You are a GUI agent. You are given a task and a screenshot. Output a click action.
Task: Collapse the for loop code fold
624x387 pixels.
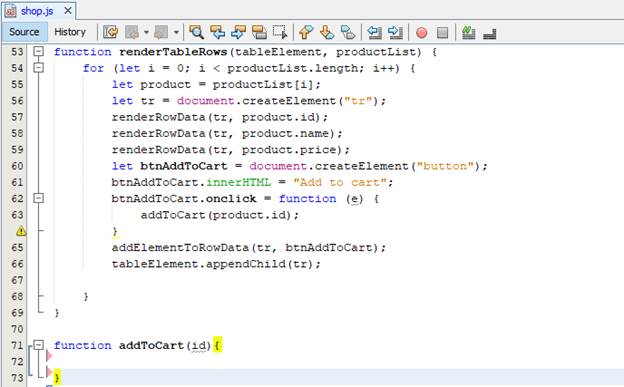[x=38, y=68]
